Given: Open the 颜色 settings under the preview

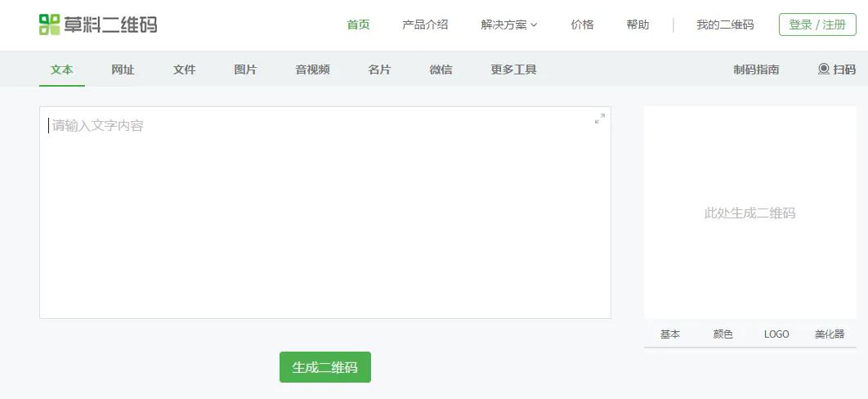Looking at the screenshot, I should (723, 334).
